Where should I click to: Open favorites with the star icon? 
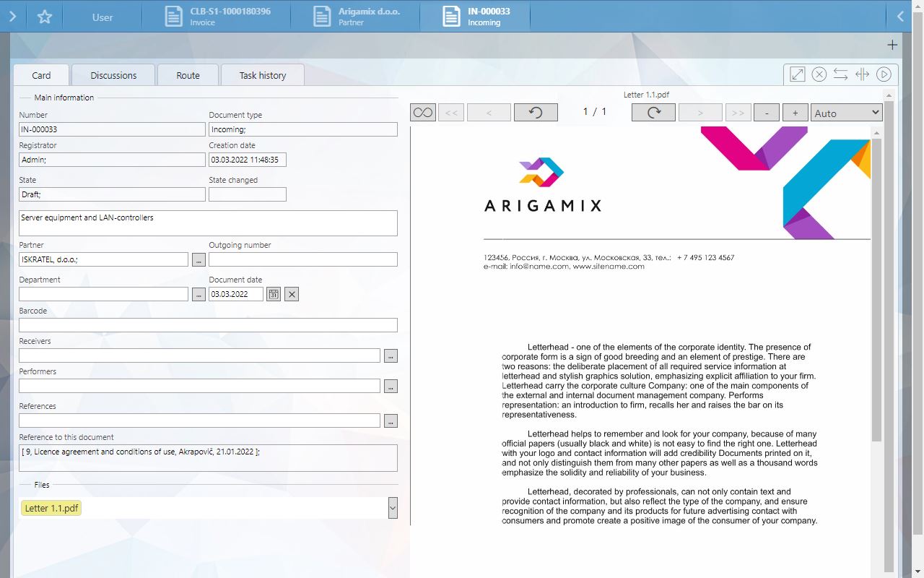45,16
